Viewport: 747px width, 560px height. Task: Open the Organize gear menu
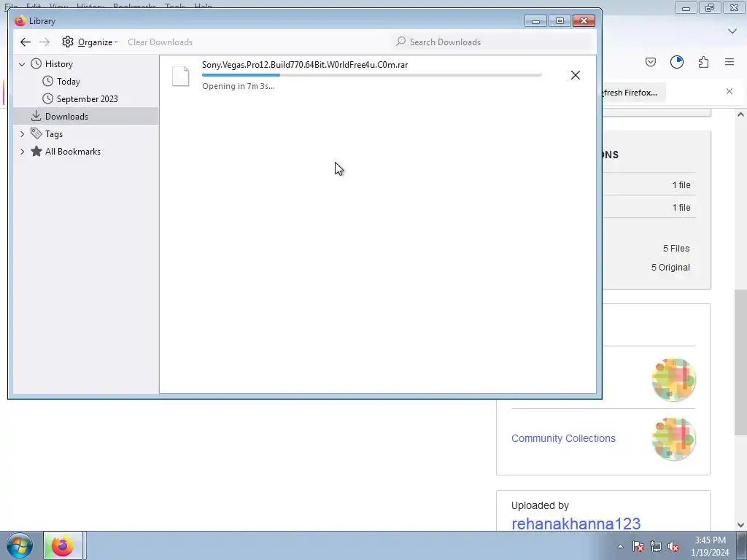(x=90, y=42)
